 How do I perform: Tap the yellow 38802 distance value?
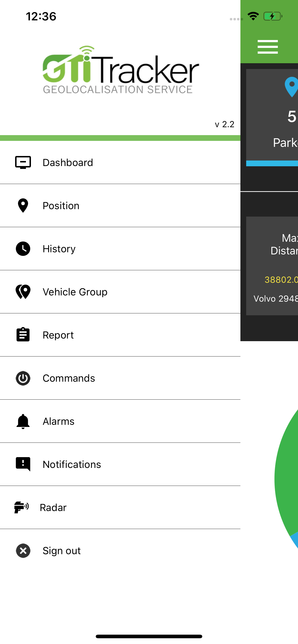tap(281, 280)
